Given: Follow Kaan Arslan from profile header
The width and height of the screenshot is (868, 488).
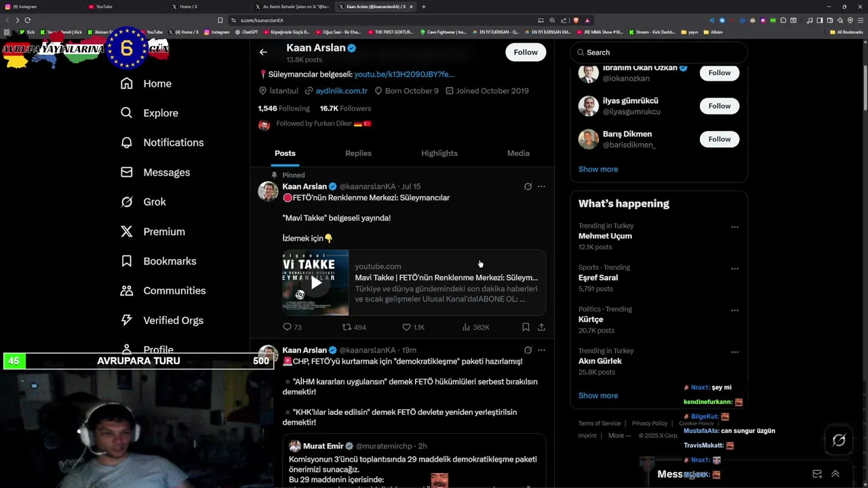Looking at the screenshot, I should pos(526,52).
